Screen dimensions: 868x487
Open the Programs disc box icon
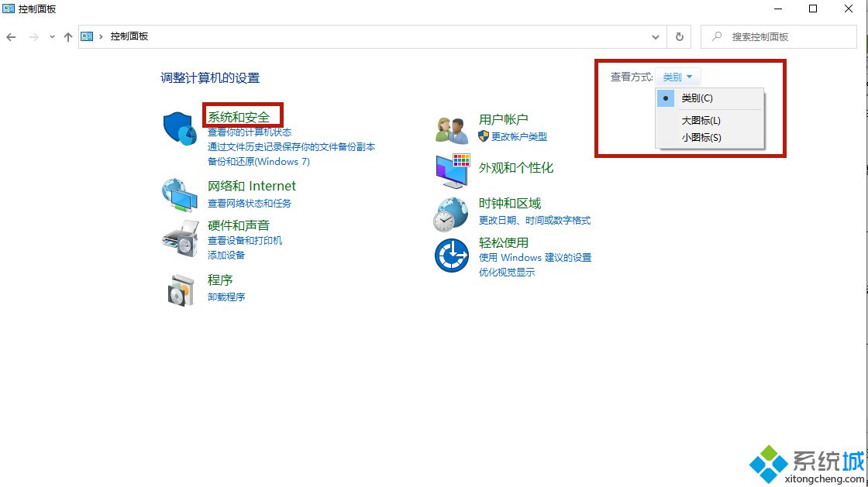[x=180, y=290]
